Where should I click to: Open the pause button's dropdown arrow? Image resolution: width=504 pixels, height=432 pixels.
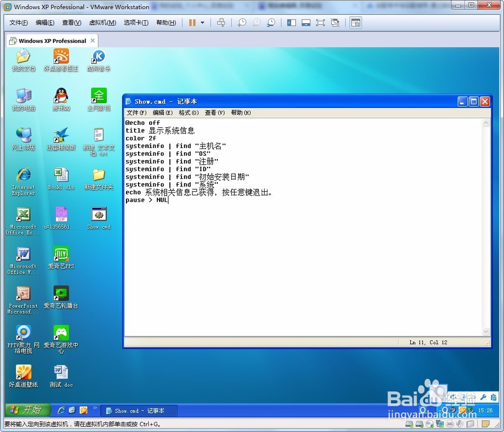202,23
